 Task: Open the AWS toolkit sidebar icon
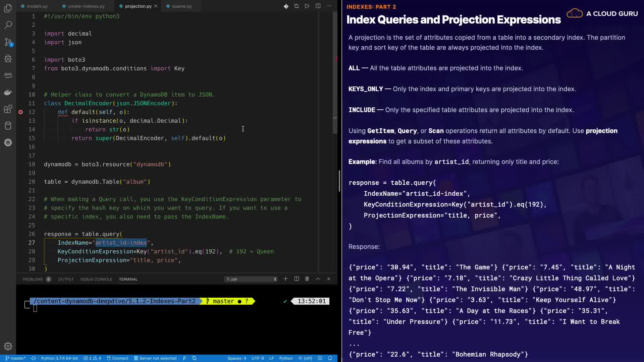pos(8,75)
